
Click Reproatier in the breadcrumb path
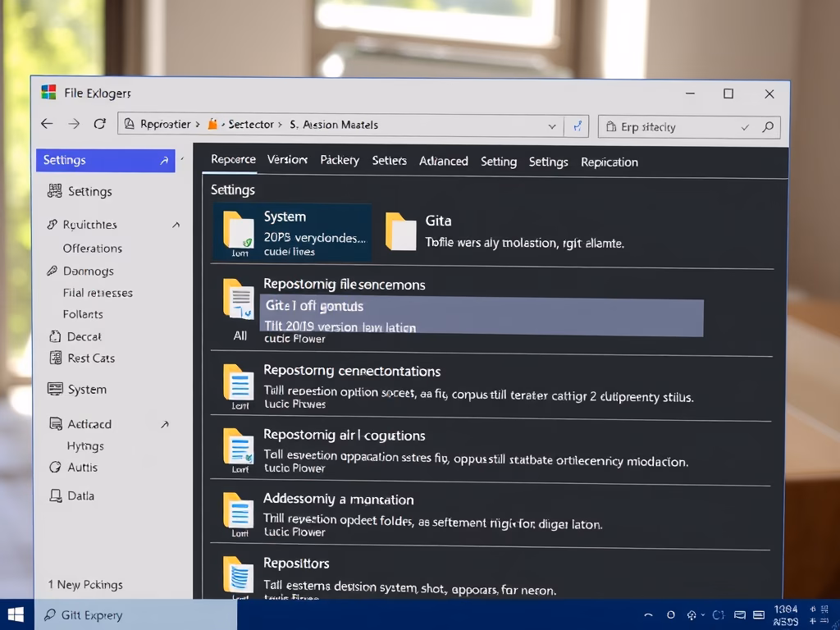166,125
